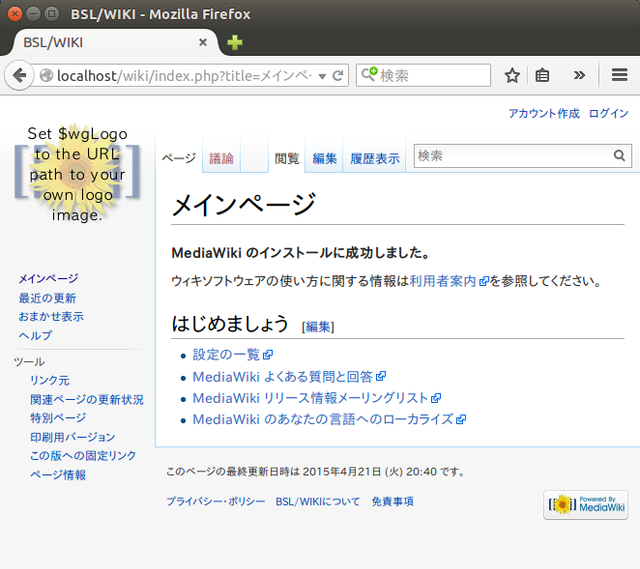Click the wiki search magnifier button
This screenshot has width=640, height=569.
(x=620, y=156)
